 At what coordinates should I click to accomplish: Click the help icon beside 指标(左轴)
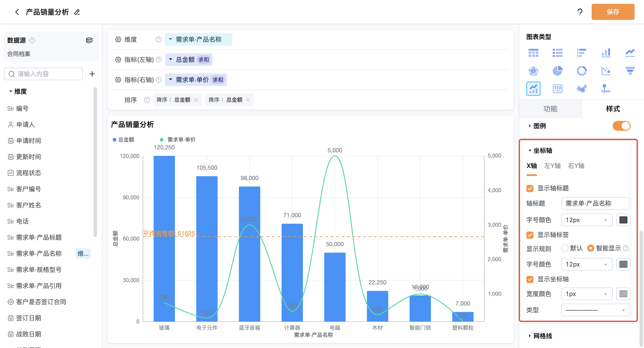pos(158,60)
